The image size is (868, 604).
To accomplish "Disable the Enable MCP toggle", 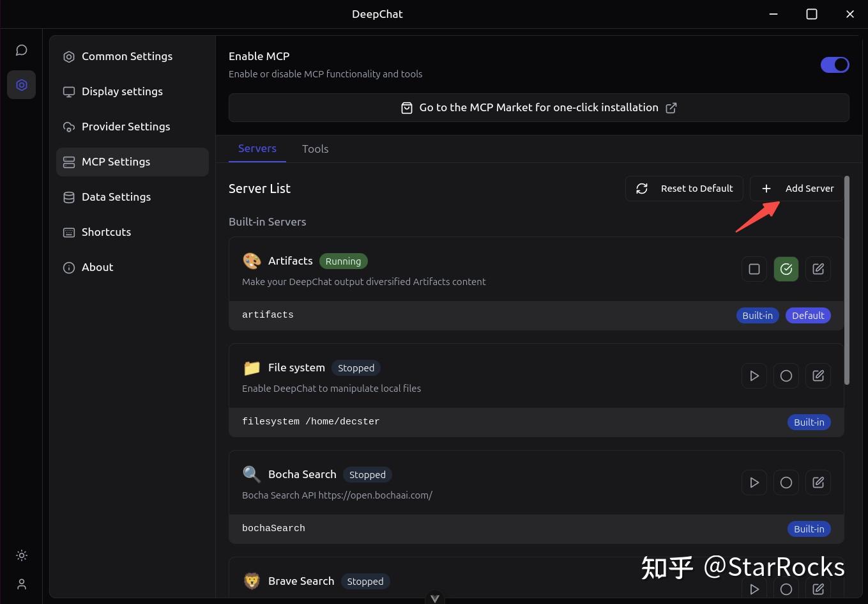I will point(835,65).
